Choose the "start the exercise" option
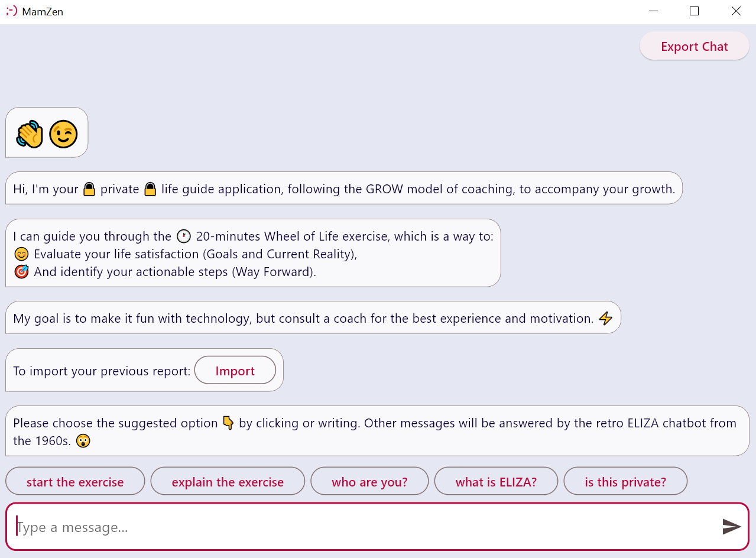The image size is (756, 558). point(75,482)
